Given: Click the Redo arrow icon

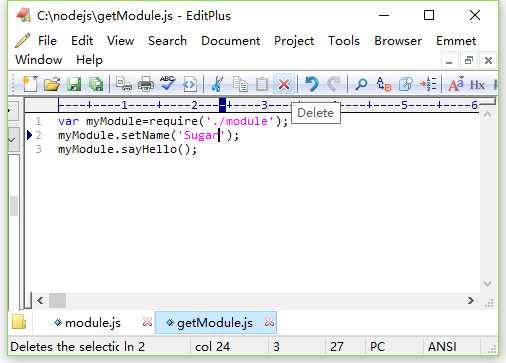Looking at the screenshot, I should click(334, 84).
